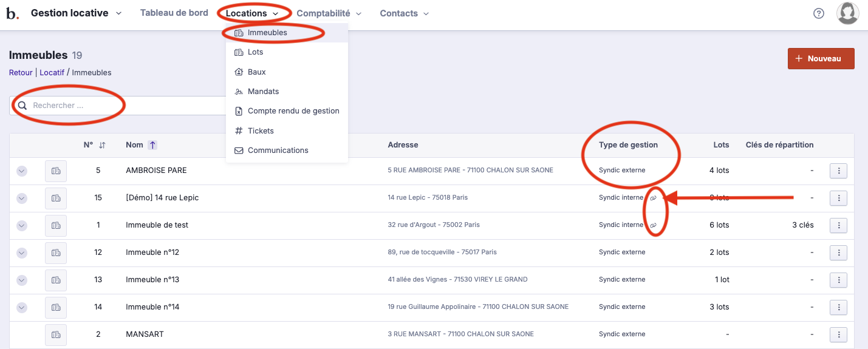The width and height of the screenshot is (868, 349).
Task: Sort by name using Nom arrow icon
Action: (152, 145)
